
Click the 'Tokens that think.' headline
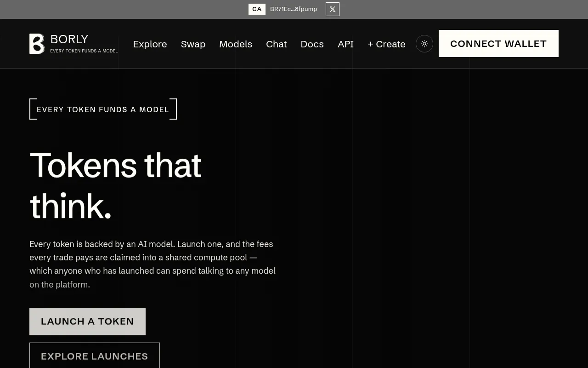pyautogui.click(x=116, y=185)
